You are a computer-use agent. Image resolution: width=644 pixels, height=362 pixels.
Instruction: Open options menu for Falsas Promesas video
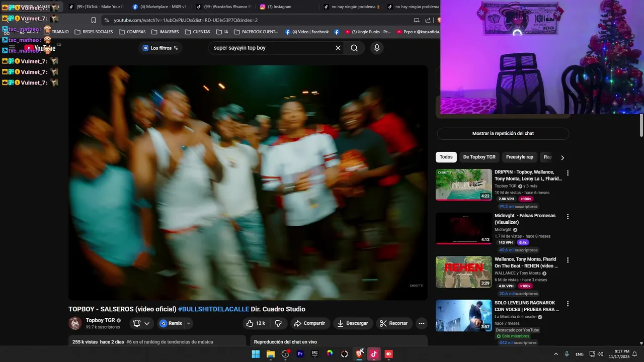coord(568,217)
